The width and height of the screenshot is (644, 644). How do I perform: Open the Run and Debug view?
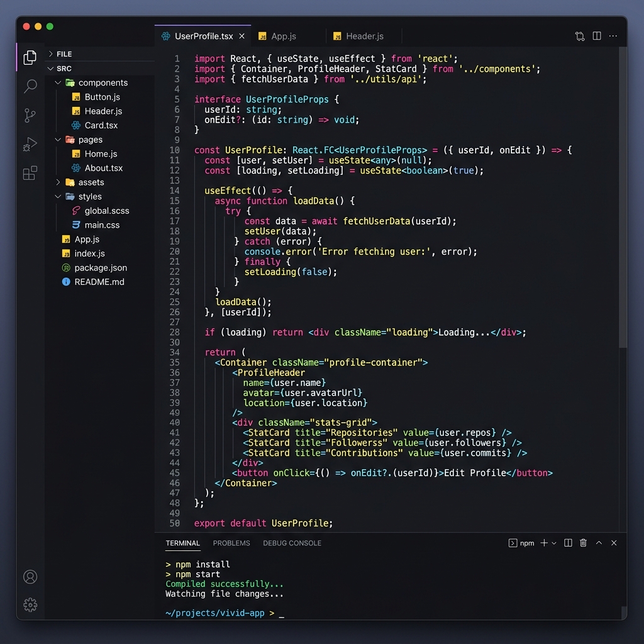tap(30, 144)
